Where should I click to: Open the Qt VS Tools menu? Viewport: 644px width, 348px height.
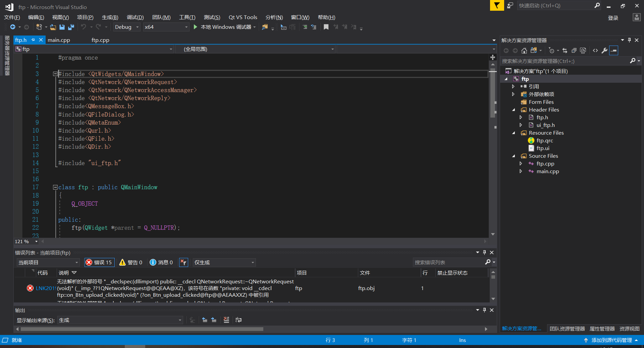[x=243, y=17]
